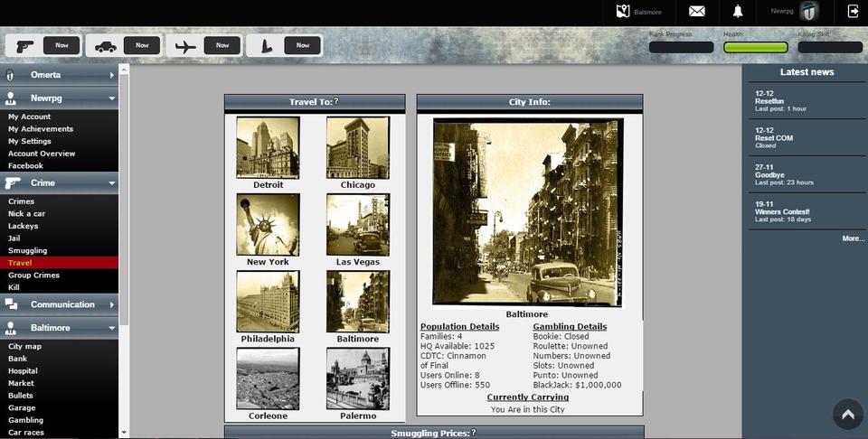Click the scroll-to-top arrow button

847,414
